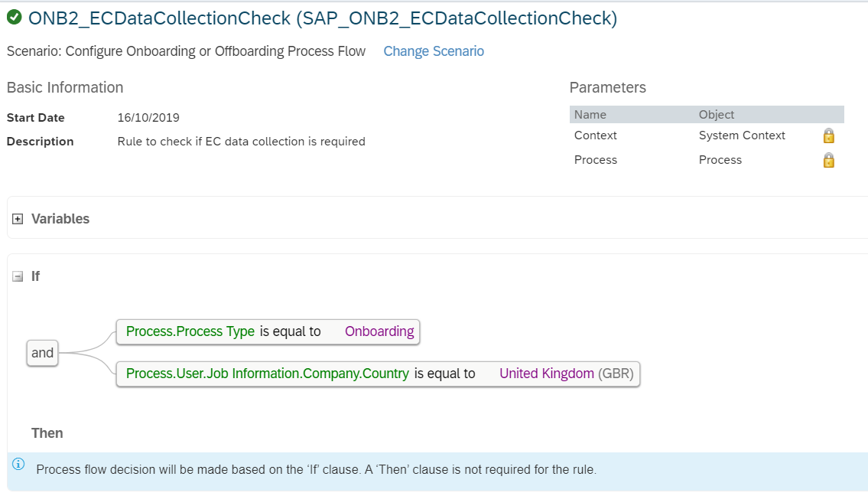This screenshot has height=496, width=868.
Task: Click 'is equal to' operator for Country
Action: pyautogui.click(x=444, y=374)
